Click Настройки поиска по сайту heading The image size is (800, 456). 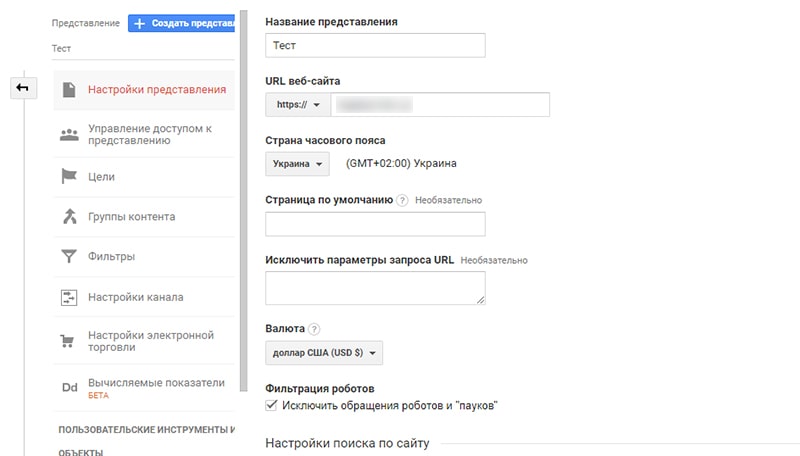(347, 443)
